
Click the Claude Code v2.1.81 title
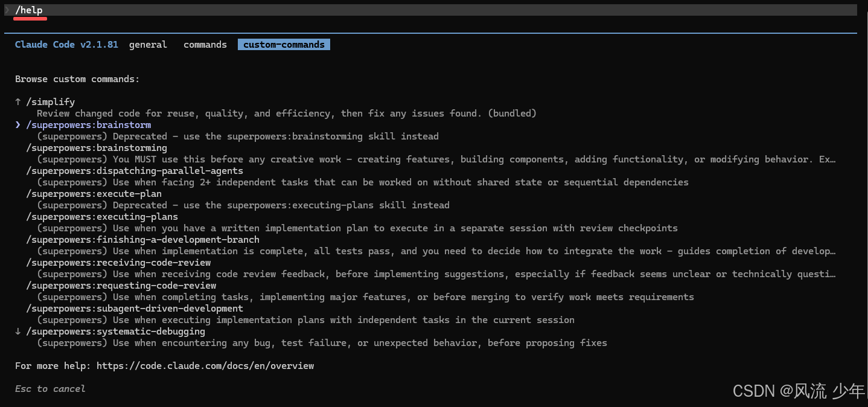tap(66, 45)
